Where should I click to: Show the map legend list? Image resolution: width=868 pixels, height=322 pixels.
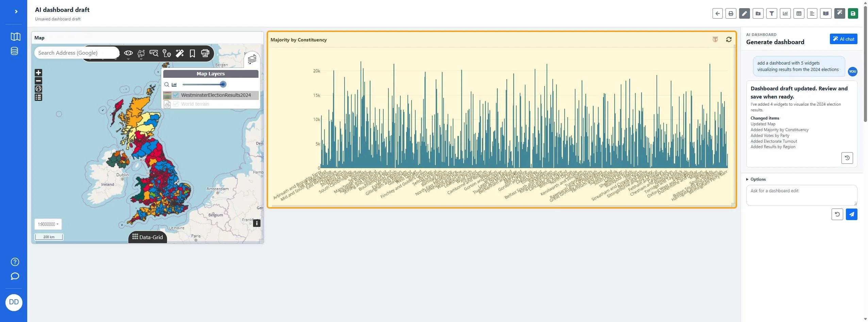[38, 97]
